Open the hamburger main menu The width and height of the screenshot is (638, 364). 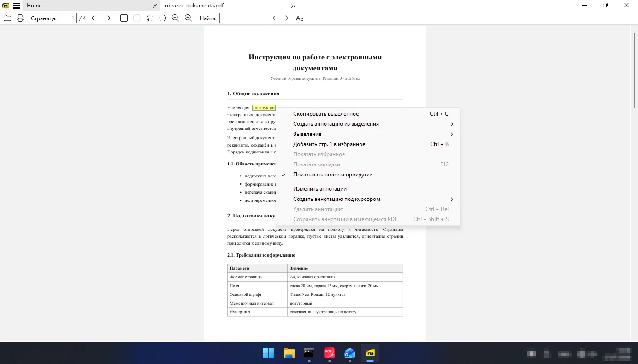pos(17,6)
